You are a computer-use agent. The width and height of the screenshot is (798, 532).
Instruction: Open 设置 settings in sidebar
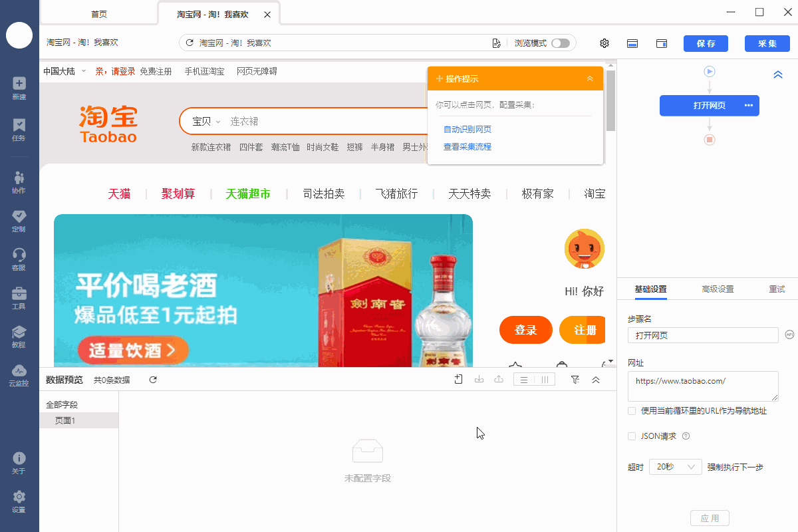point(19,501)
